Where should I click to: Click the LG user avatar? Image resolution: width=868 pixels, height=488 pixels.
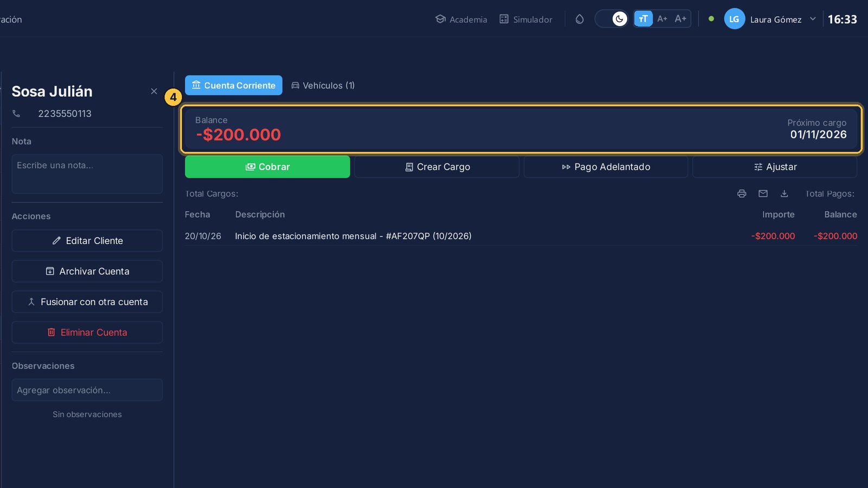tap(734, 19)
